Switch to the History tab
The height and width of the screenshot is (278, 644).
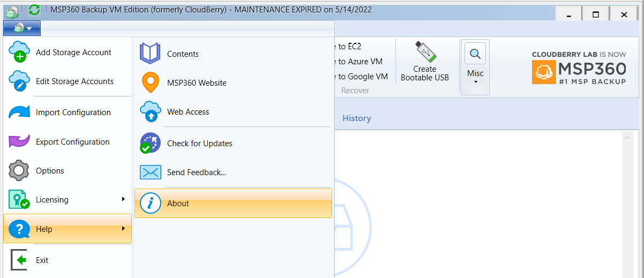coord(356,118)
